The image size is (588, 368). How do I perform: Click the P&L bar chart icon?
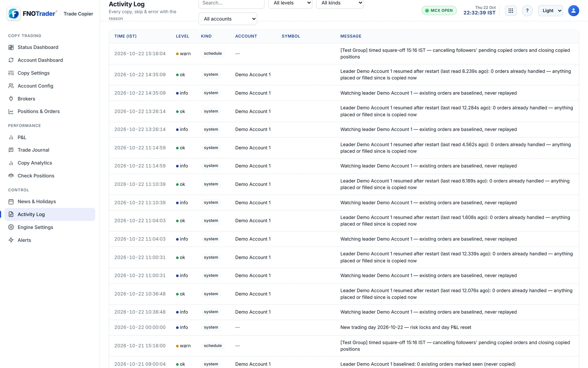coord(11,137)
